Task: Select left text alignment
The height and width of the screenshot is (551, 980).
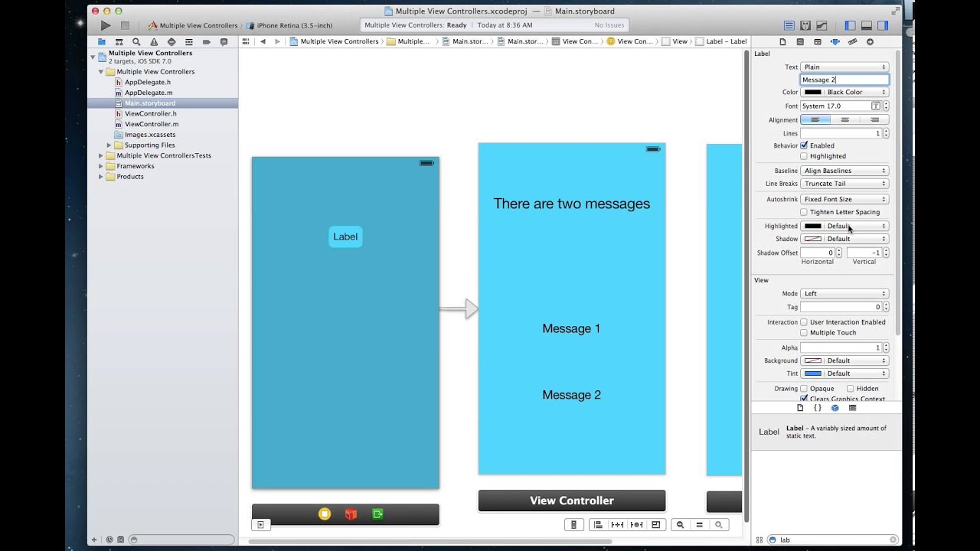Action: click(815, 120)
